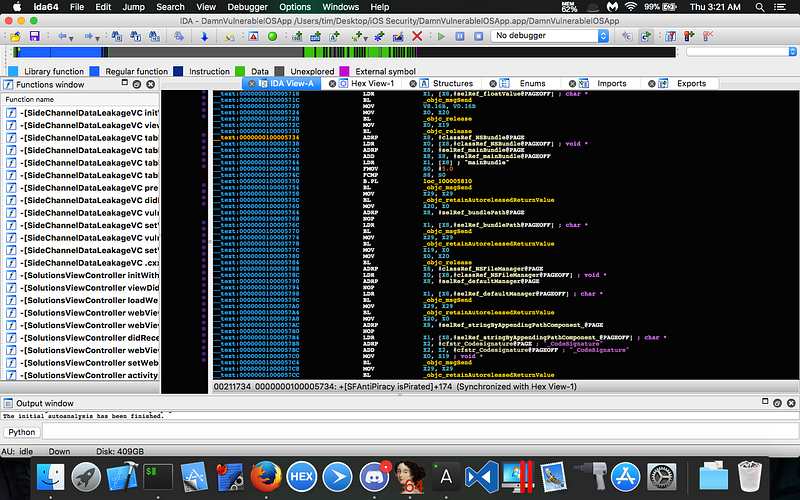Open the debugger selection dropdown
The height and width of the screenshot is (500, 800).
click(x=549, y=36)
